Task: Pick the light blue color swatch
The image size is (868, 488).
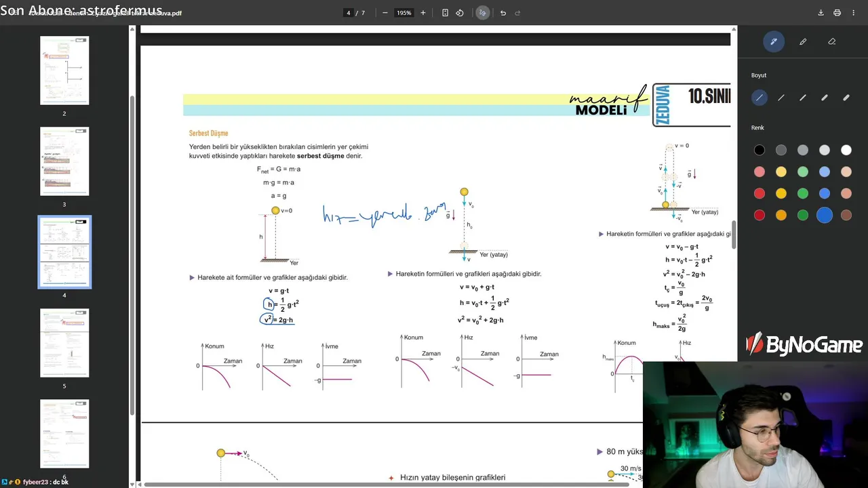Action: coord(825,172)
